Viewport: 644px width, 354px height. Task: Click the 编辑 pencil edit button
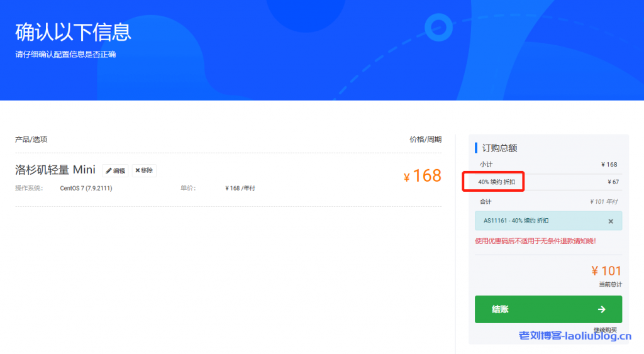pyautogui.click(x=115, y=170)
